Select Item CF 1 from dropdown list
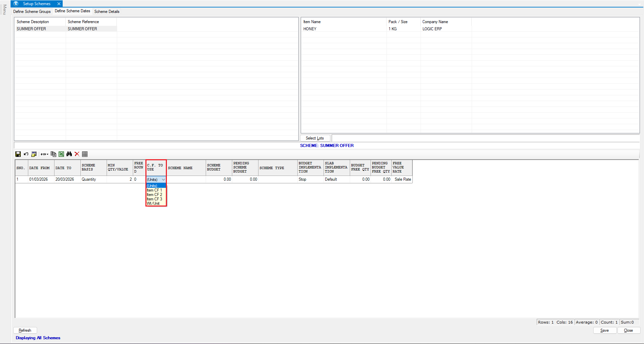 pos(155,190)
